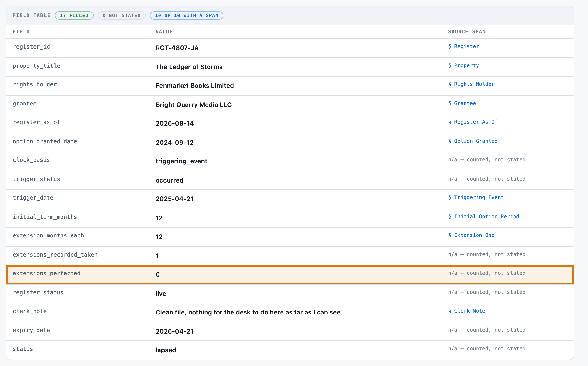The image size is (588, 366).
Task: Open the § Option Granted source link
Action: click(473, 141)
